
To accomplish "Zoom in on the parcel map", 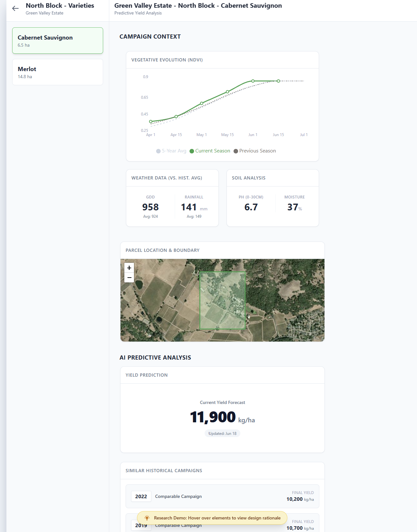I will tap(129, 268).
